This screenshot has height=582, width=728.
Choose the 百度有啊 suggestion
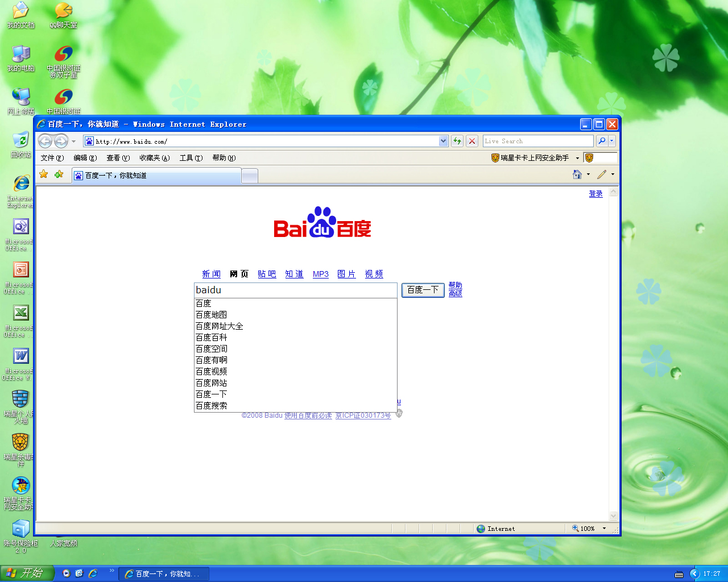click(x=296, y=360)
